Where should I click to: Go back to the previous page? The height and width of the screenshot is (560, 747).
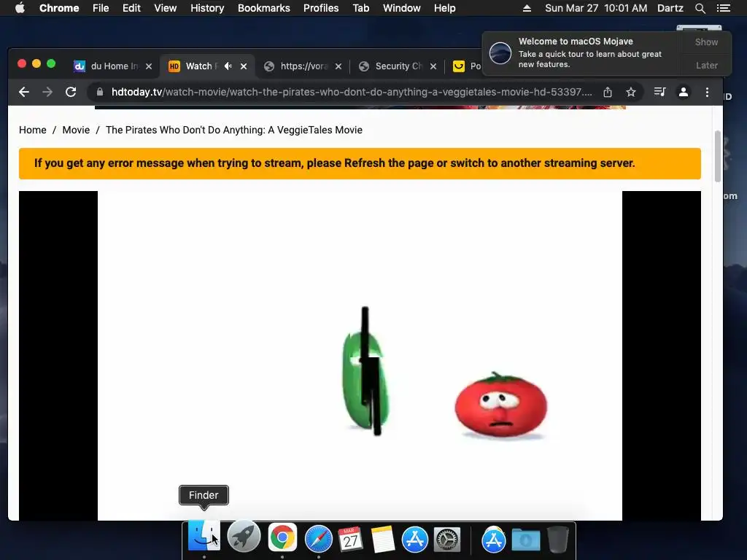coord(24,92)
